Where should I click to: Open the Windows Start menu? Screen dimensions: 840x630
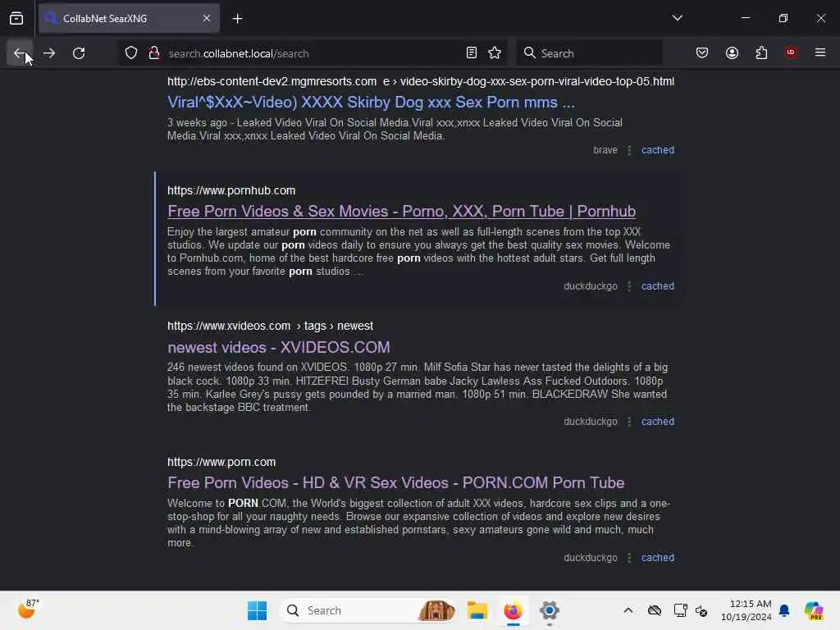pyautogui.click(x=257, y=610)
